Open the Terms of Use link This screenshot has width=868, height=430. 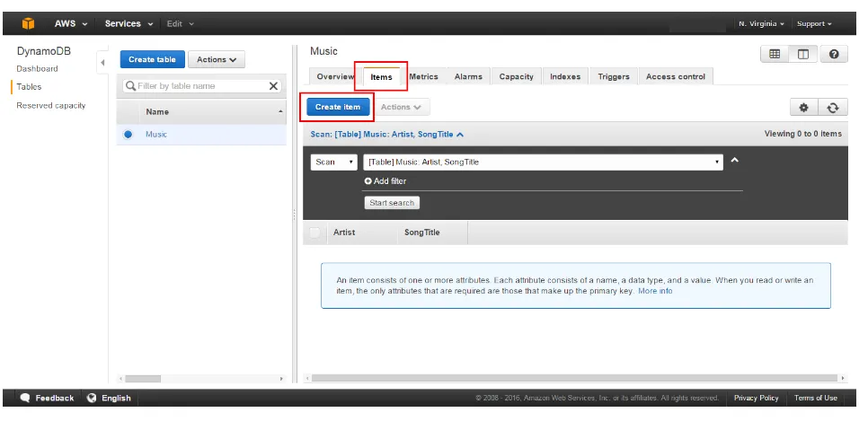point(815,398)
